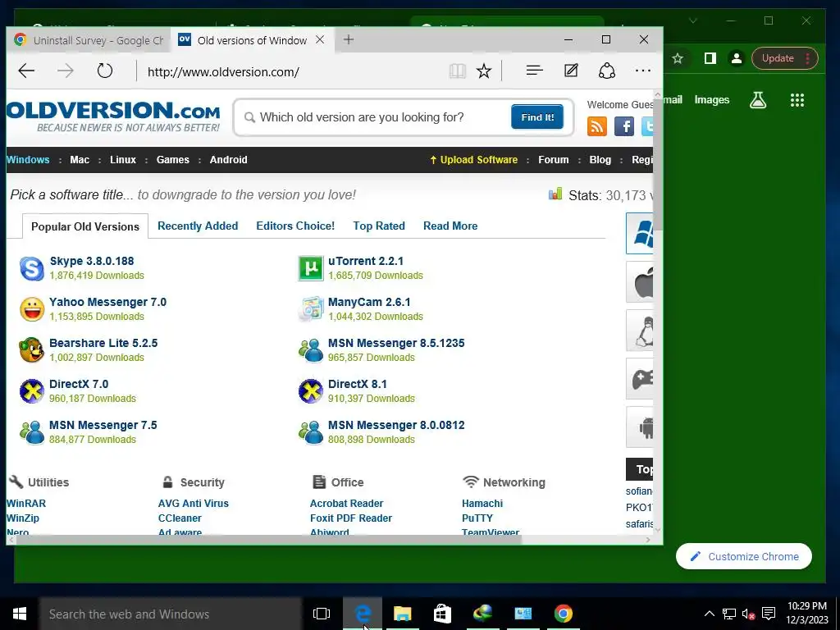The image size is (840, 630).
Task: Click the gamepad sidebar icon
Action: click(x=640, y=379)
